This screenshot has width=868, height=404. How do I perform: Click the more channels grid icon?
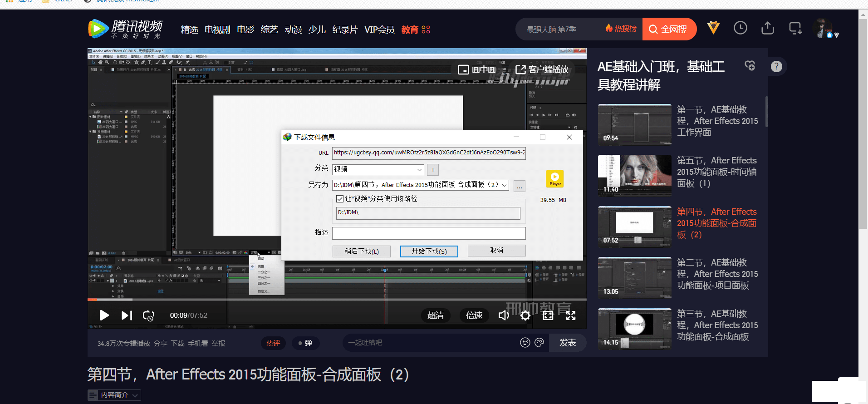click(x=426, y=30)
